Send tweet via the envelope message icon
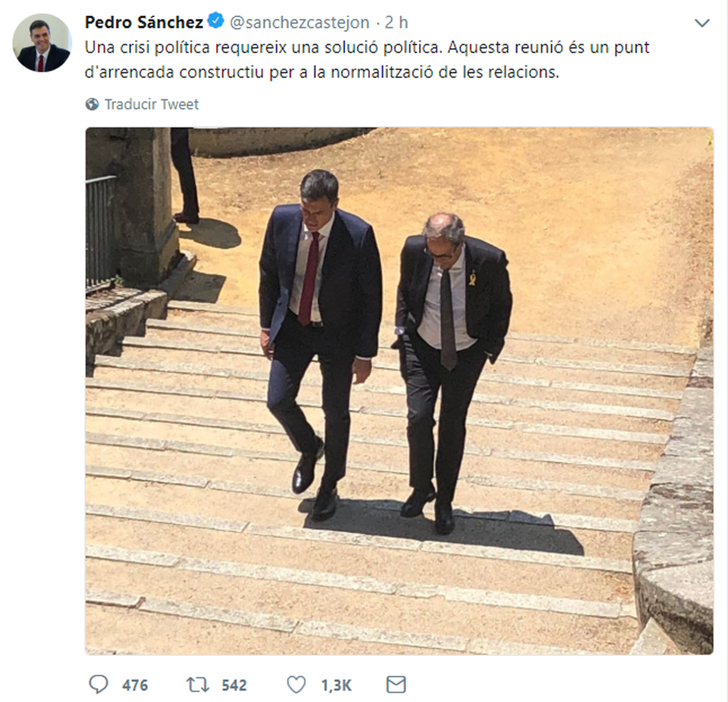This screenshot has height=702, width=728. 396,684
